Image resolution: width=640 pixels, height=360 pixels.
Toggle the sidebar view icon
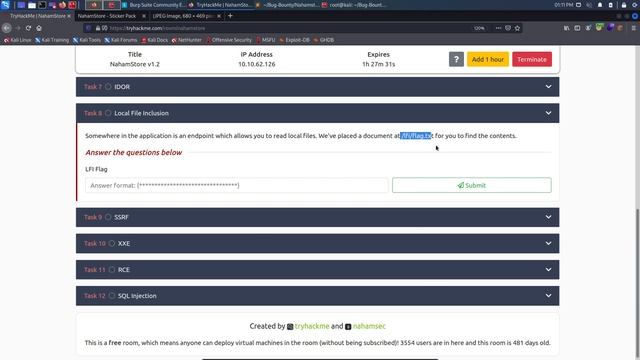(x=577, y=28)
